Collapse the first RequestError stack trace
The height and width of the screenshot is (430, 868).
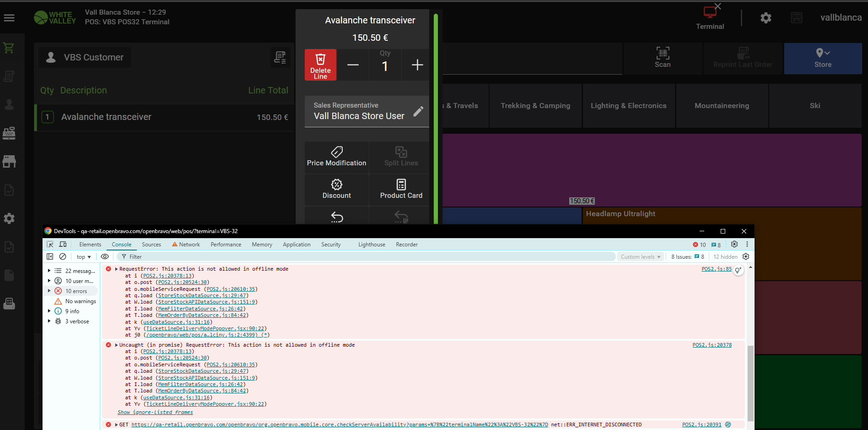(116, 269)
